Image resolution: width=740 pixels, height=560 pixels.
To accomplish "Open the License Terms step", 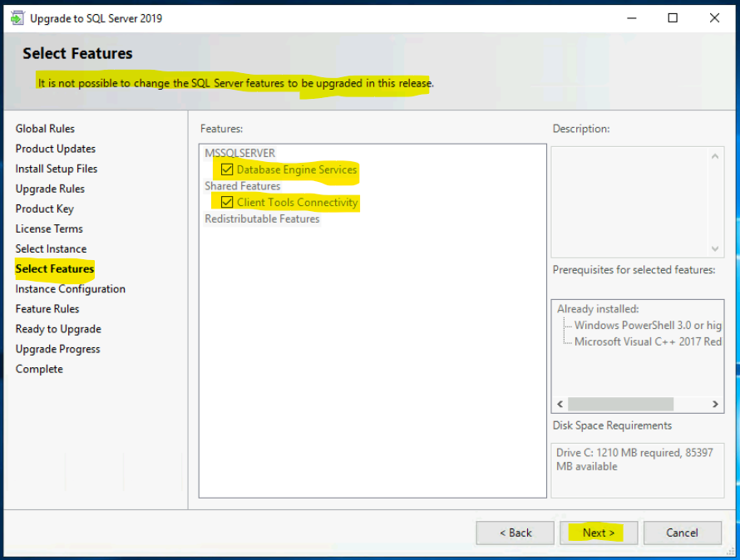I will pos(49,228).
